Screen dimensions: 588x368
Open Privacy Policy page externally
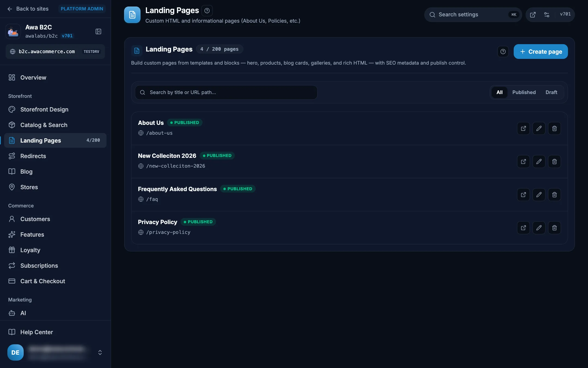pyautogui.click(x=523, y=228)
